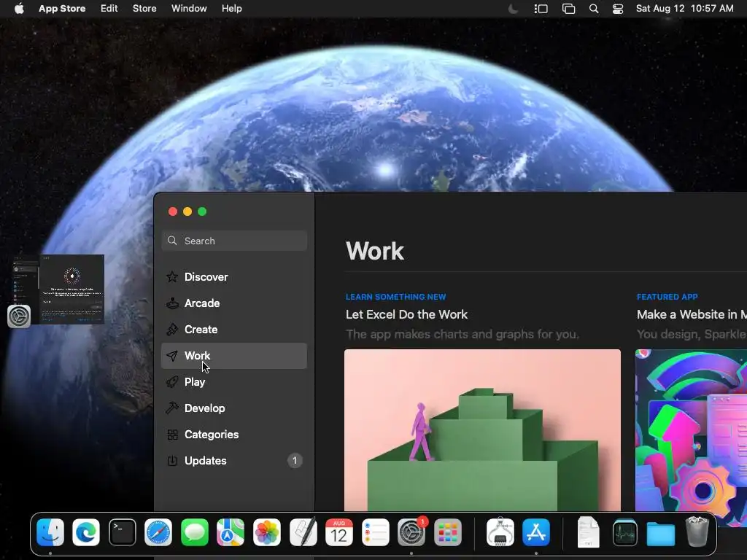Click the App Store icon in Dock
747x560 pixels.
click(x=536, y=532)
